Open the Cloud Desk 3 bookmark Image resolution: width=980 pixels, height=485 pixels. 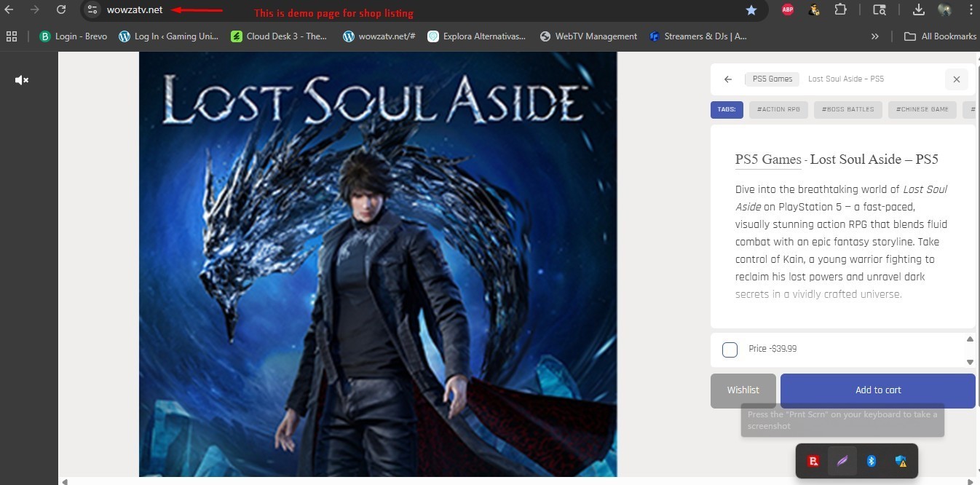pos(279,36)
